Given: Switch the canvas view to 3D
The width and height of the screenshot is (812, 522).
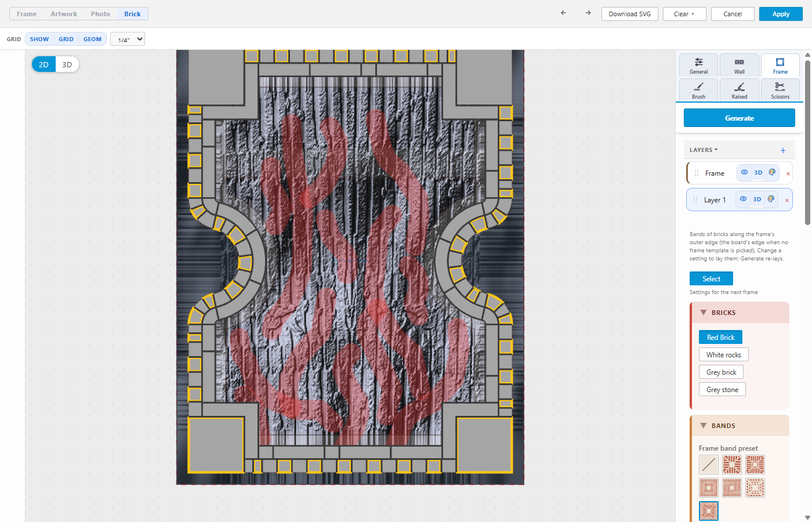Looking at the screenshot, I should pyautogui.click(x=67, y=64).
